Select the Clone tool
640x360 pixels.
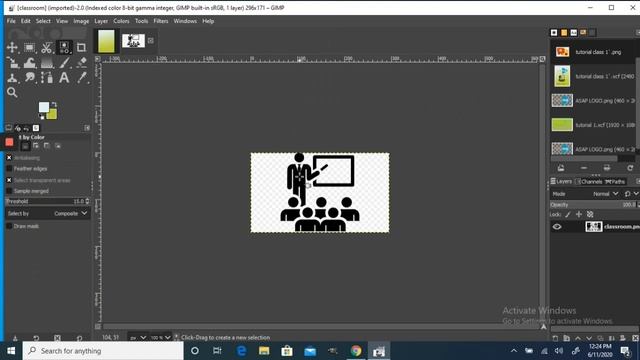point(12,78)
